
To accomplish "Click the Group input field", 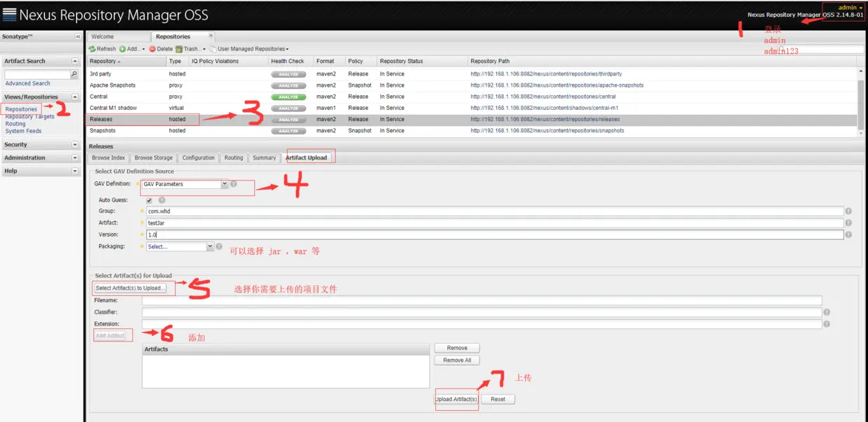I will point(494,211).
